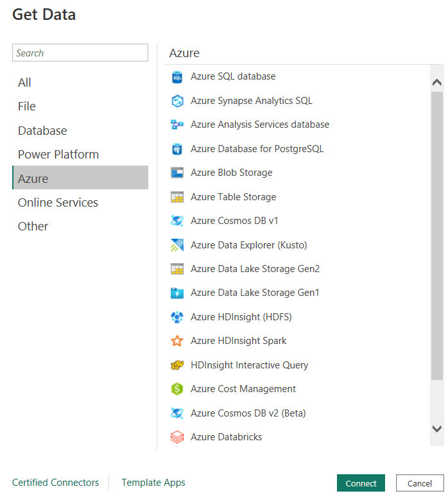The image size is (448, 498).
Task: Select the 'Azure Analysis Services database' text
Action: [260, 125]
